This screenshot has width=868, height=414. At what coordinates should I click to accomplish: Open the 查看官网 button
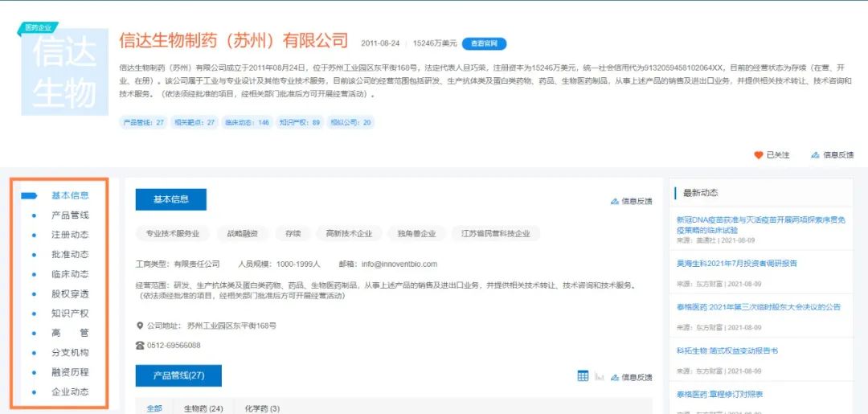(x=484, y=43)
